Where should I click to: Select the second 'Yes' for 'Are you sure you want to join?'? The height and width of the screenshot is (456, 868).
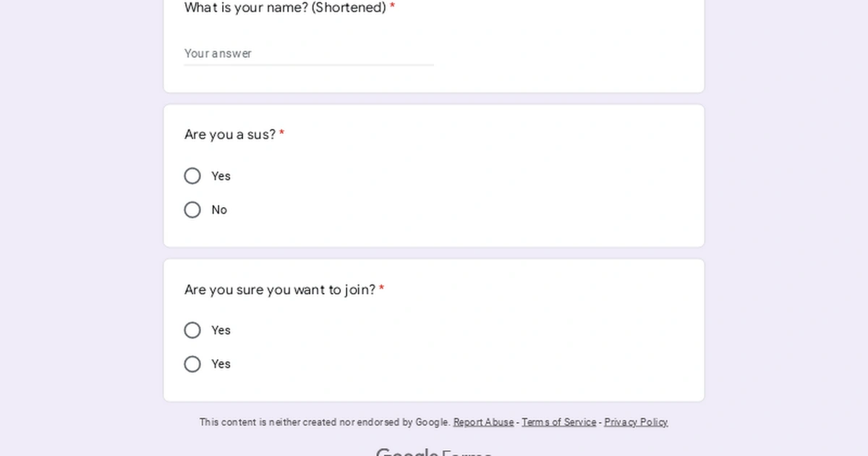[x=192, y=364]
